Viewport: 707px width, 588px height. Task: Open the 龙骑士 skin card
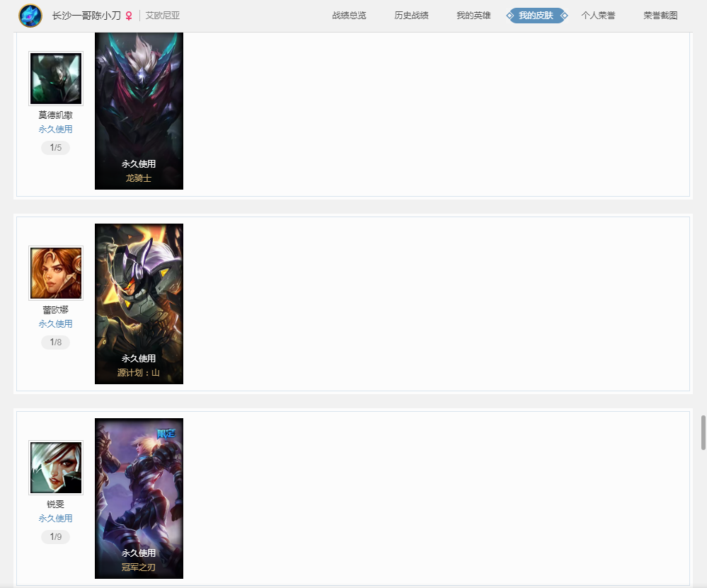[x=139, y=111]
